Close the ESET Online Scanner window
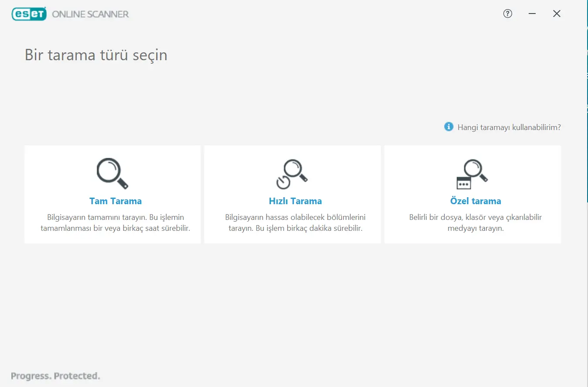The image size is (588, 387). pyautogui.click(x=557, y=14)
